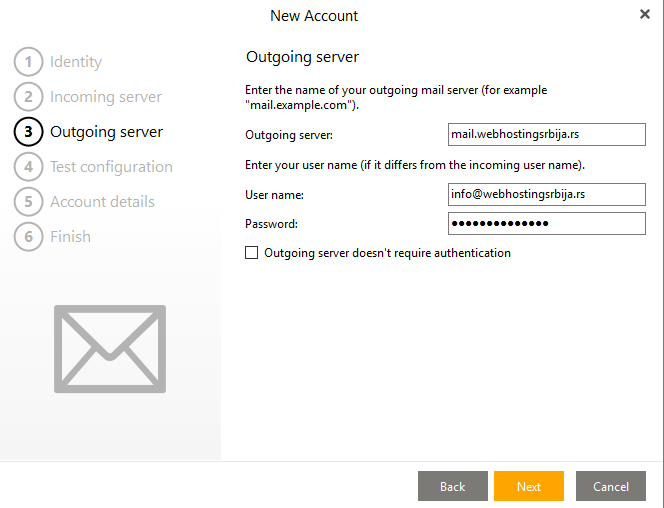The width and height of the screenshot is (664, 508).
Task: Select the Identity step label
Action: point(76,62)
